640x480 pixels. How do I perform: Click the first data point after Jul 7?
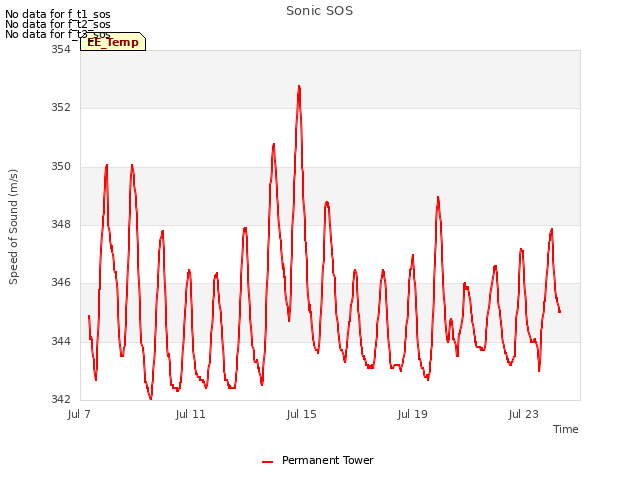89,316
